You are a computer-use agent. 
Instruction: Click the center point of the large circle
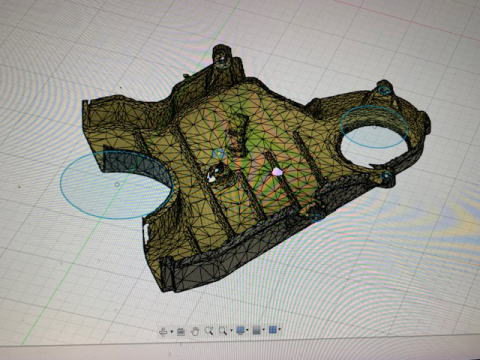tap(117, 184)
